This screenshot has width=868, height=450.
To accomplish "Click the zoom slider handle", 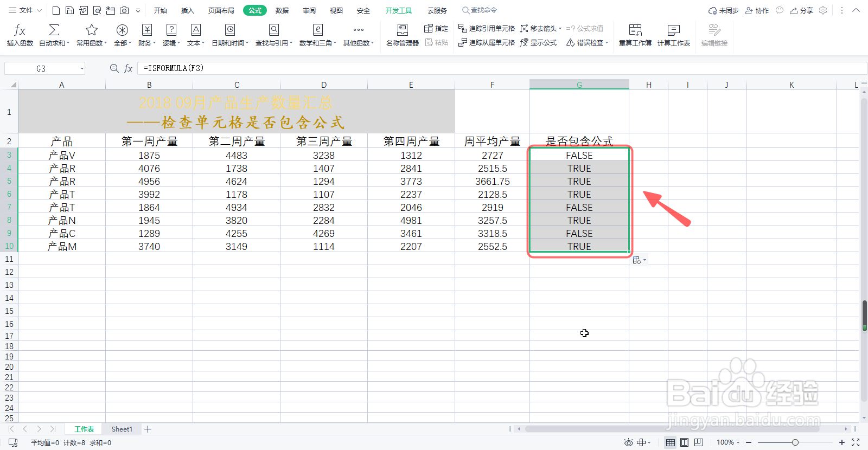I will coord(795,442).
